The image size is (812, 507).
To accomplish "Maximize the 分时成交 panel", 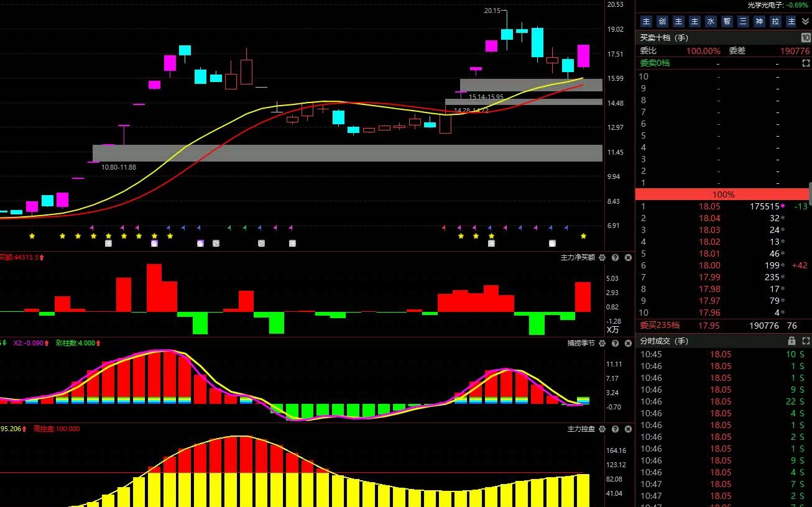I will pos(806,341).
